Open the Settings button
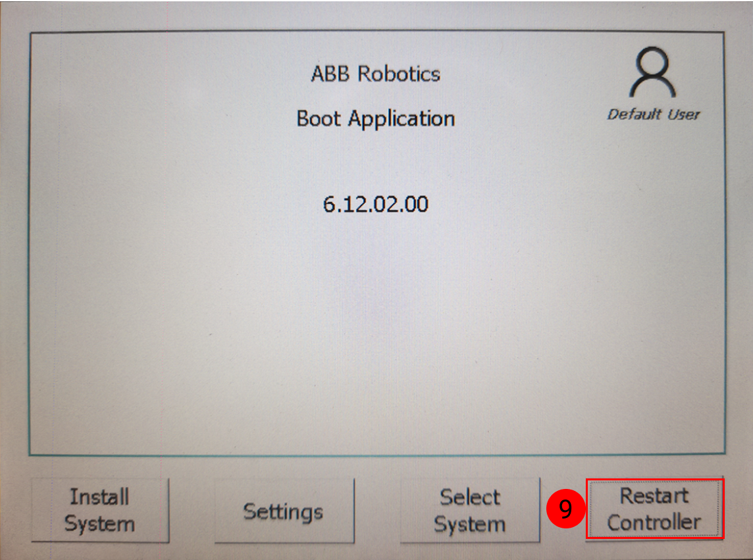Image resolution: width=753 pixels, height=560 pixels. click(284, 511)
